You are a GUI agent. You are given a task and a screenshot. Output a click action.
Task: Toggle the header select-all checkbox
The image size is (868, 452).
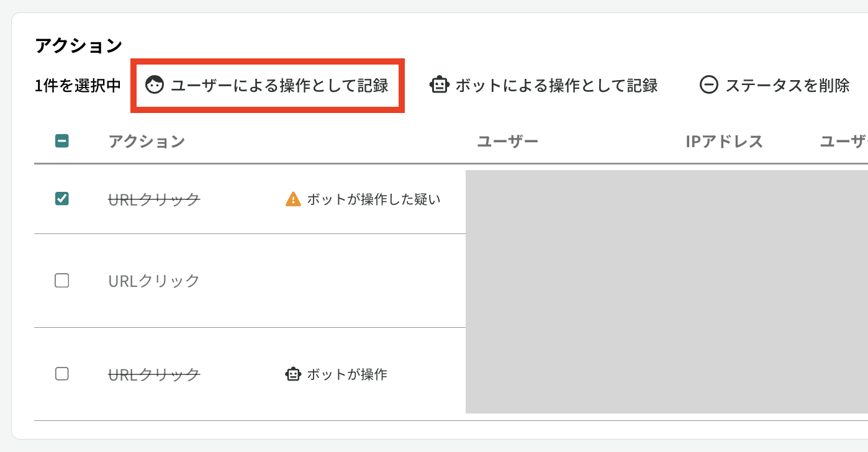[62, 142]
